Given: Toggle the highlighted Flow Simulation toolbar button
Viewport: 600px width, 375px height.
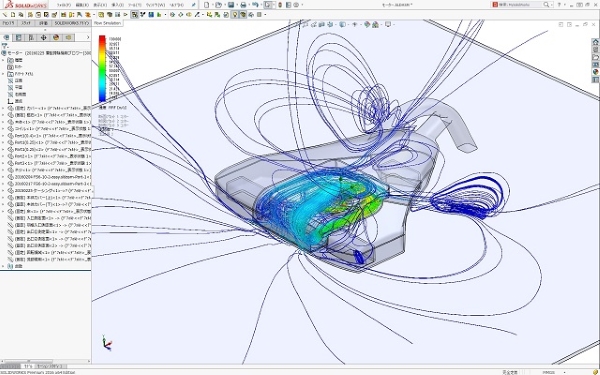Looking at the screenshot, I should pos(134,15).
